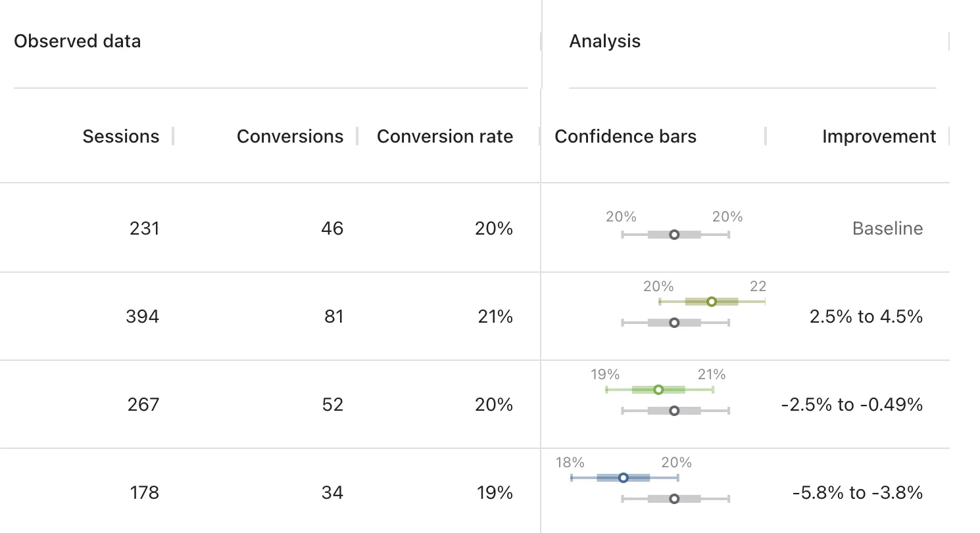Click the "2.5% to 4.5%" improvement cell

click(866, 317)
